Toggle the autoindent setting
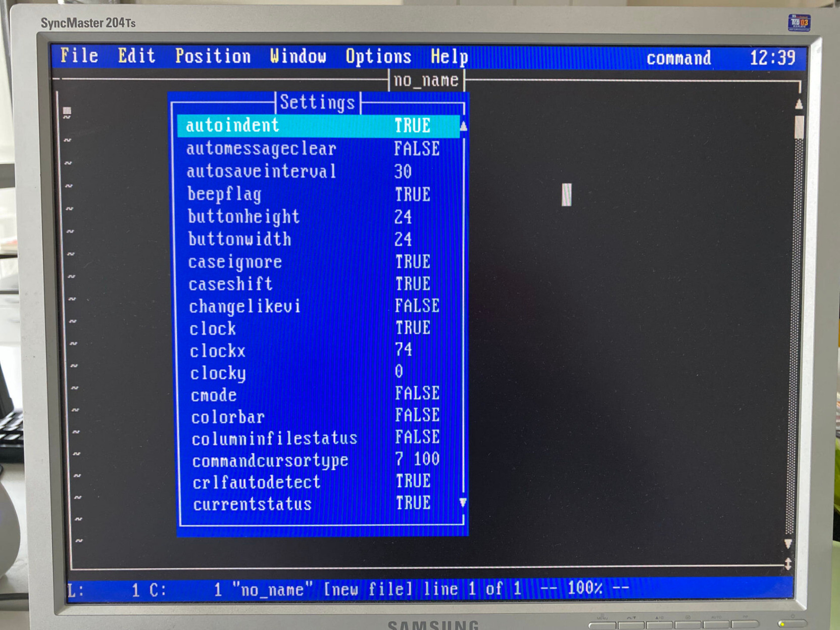This screenshot has height=630, width=840. [318, 126]
